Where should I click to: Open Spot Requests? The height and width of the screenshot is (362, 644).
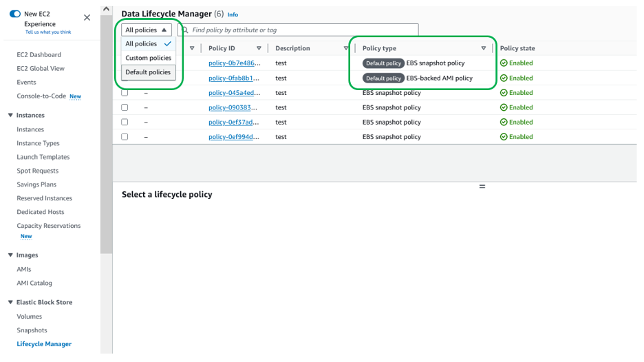coord(37,171)
